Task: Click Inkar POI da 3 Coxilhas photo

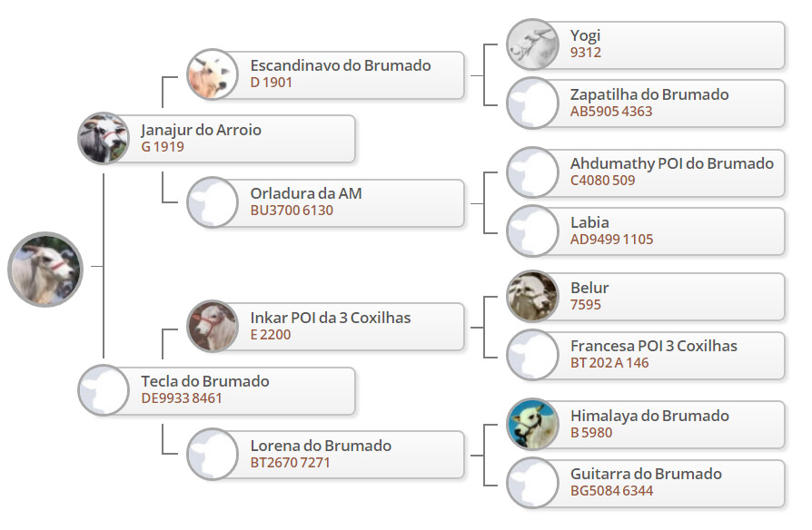Action: 213,326
